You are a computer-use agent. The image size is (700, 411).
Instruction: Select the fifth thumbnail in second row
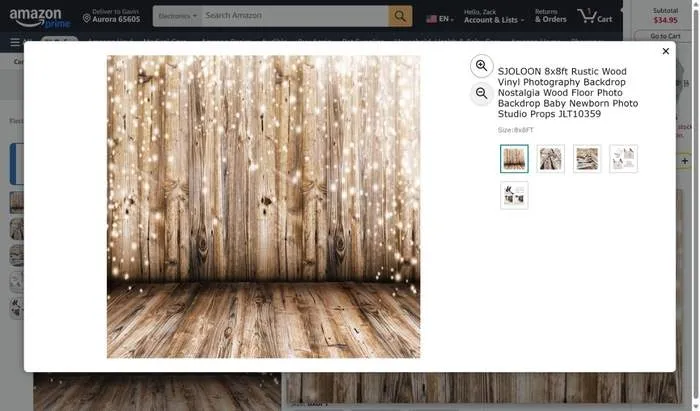point(514,195)
